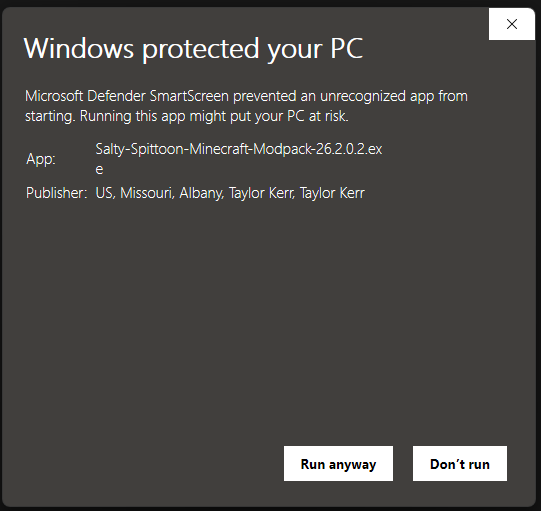Click the 'Windows protected your PC' heading
This screenshot has width=541, height=511.
pyautogui.click(x=193, y=49)
